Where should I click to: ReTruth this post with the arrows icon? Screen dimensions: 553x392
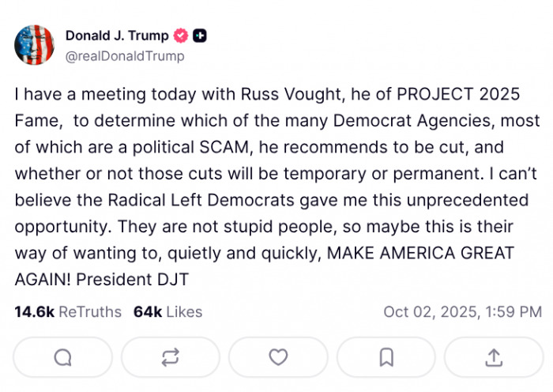[x=171, y=358]
